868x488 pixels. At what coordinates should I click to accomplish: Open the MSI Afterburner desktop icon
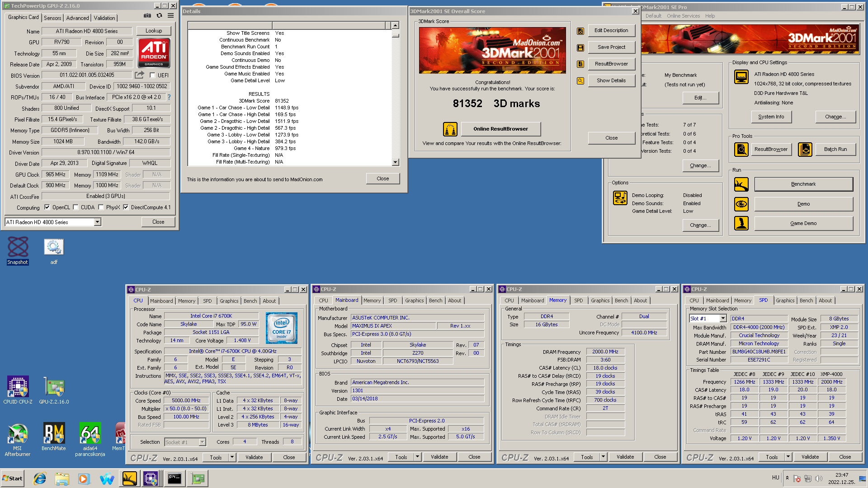(18, 440)
